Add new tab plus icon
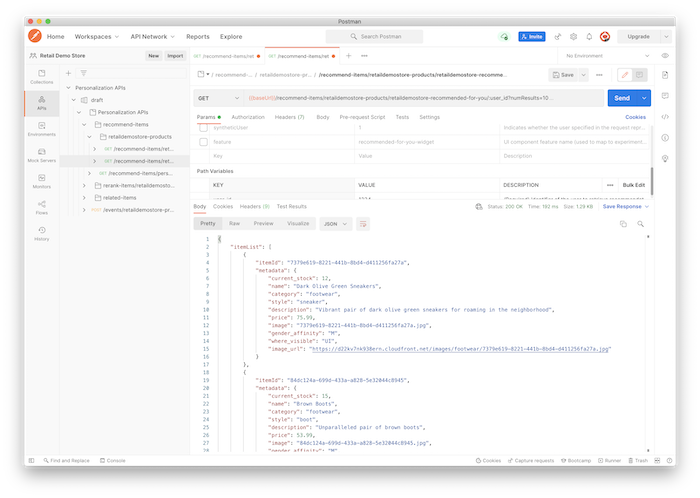Screen dimensions: 700x498 coord(349,56)
